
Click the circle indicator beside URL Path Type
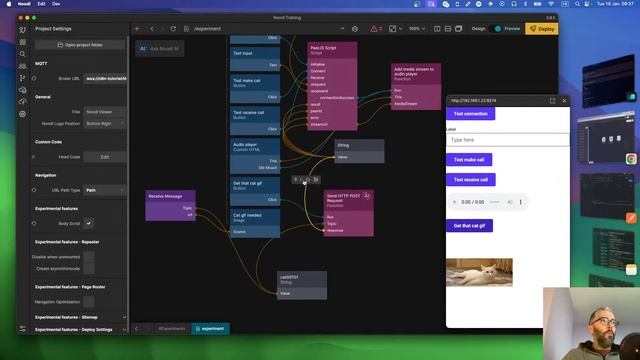(x=34, y=190)
